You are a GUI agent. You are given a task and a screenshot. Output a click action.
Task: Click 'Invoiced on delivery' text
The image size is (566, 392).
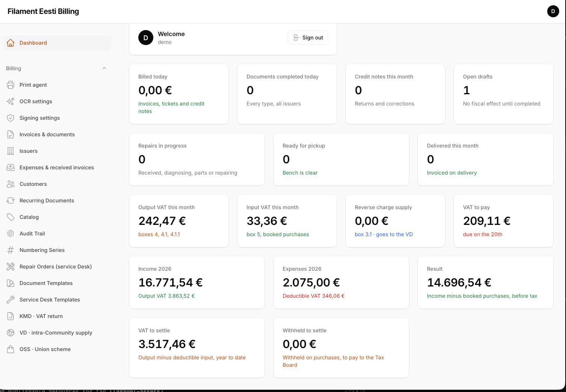click(x=452, y=173)
